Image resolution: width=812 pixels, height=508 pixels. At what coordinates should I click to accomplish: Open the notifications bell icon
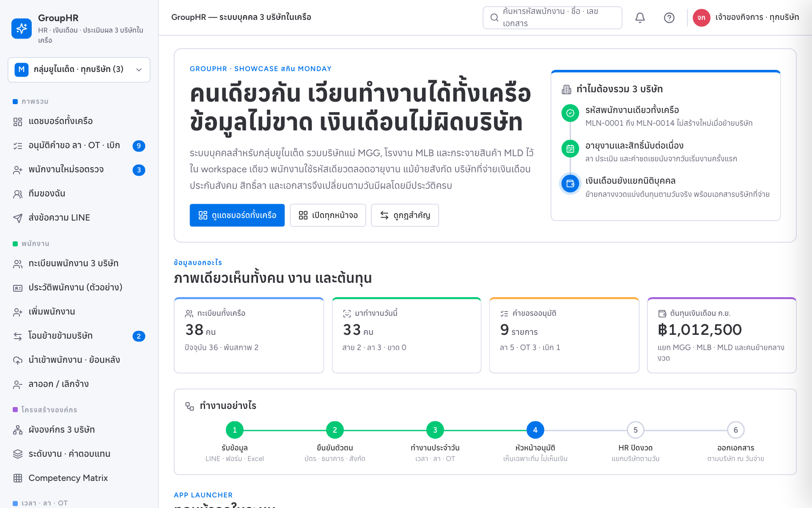point(640,17)
